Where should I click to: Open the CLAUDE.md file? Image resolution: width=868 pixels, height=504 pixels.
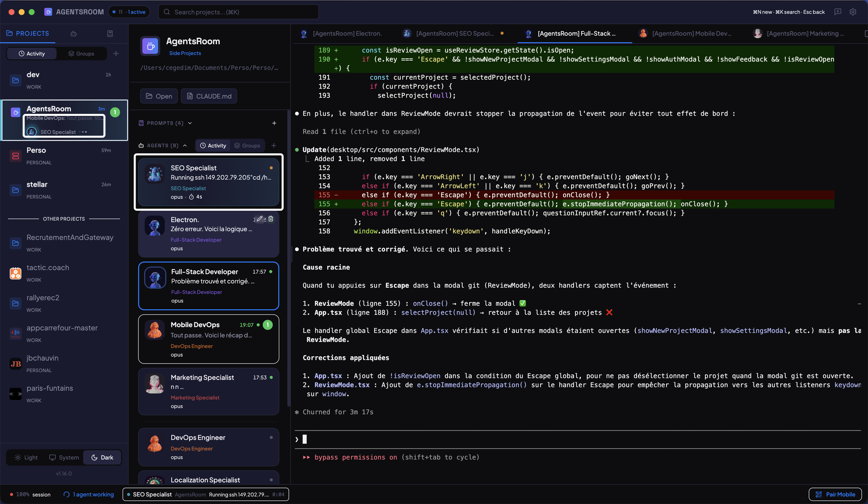[209, 96]
